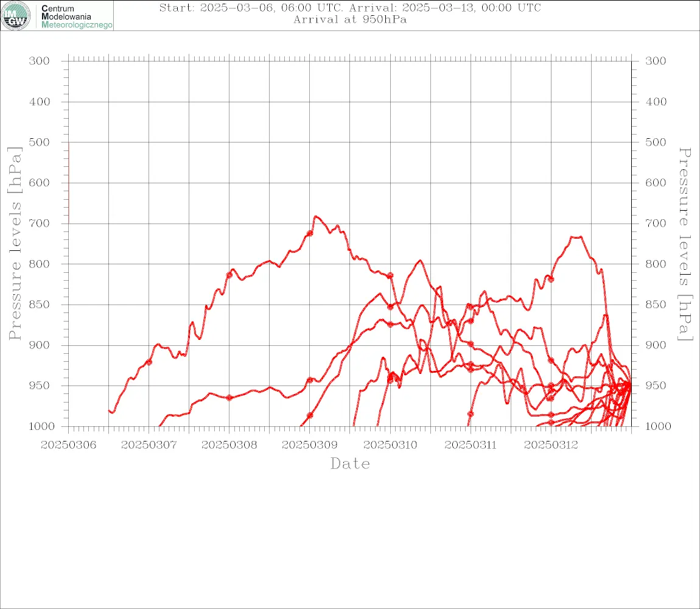Click the right axis 1000 label
700x609 pixels.
(x=659, y=426)
